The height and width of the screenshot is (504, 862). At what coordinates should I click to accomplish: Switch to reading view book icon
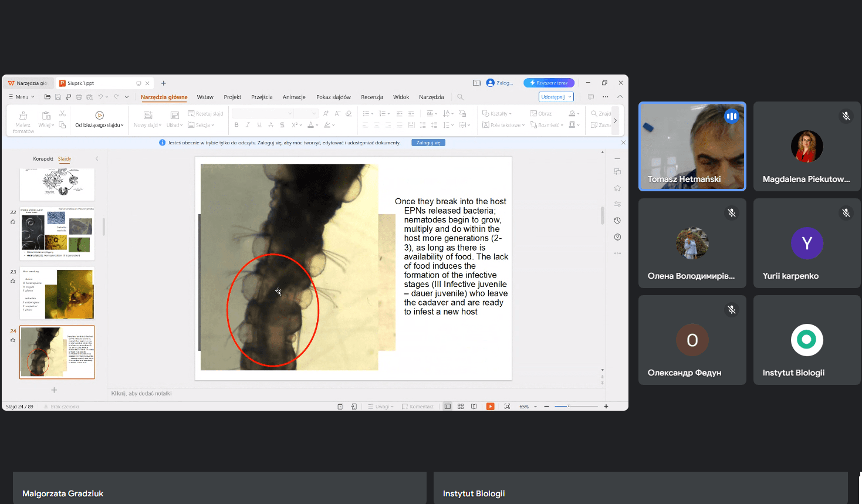click(x=474, y=406)
